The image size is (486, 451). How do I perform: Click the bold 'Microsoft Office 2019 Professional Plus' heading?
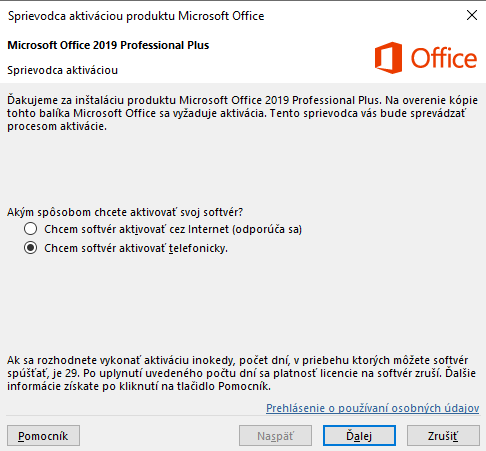108,45
